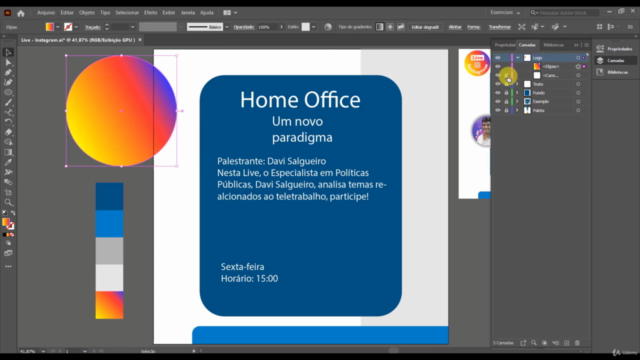The image size is (640, 360).
Task: Hide the Logo layer with its eye icon
Action: pos(498,58)
